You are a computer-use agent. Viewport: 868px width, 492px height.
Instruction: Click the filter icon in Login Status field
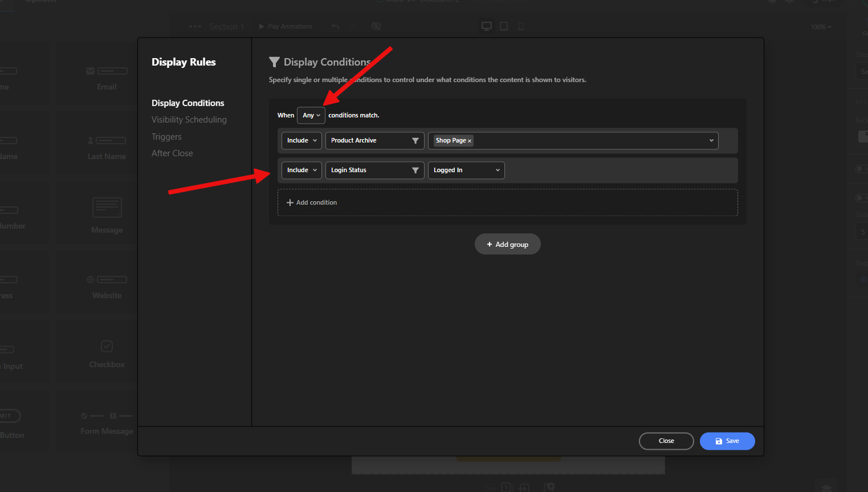point(415,170)
